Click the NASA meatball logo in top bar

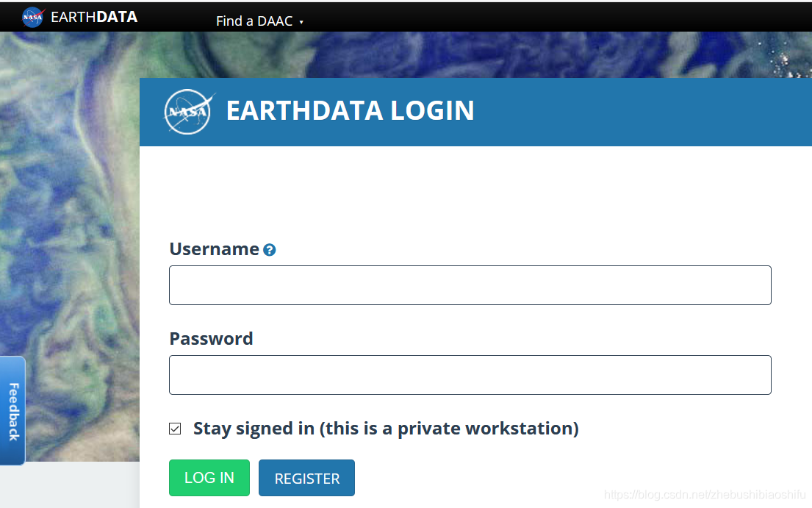click(x=33, y=17)
